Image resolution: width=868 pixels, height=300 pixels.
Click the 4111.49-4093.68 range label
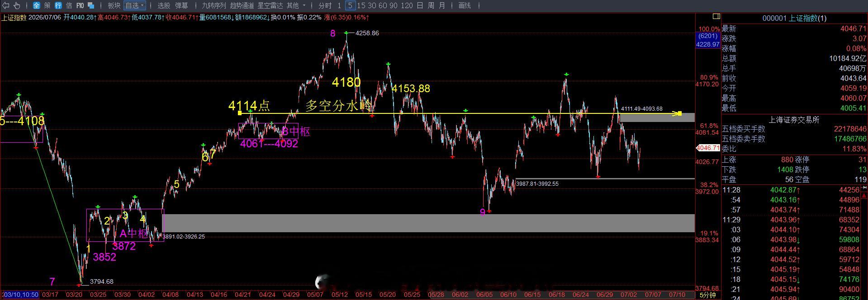coord(641,109)
